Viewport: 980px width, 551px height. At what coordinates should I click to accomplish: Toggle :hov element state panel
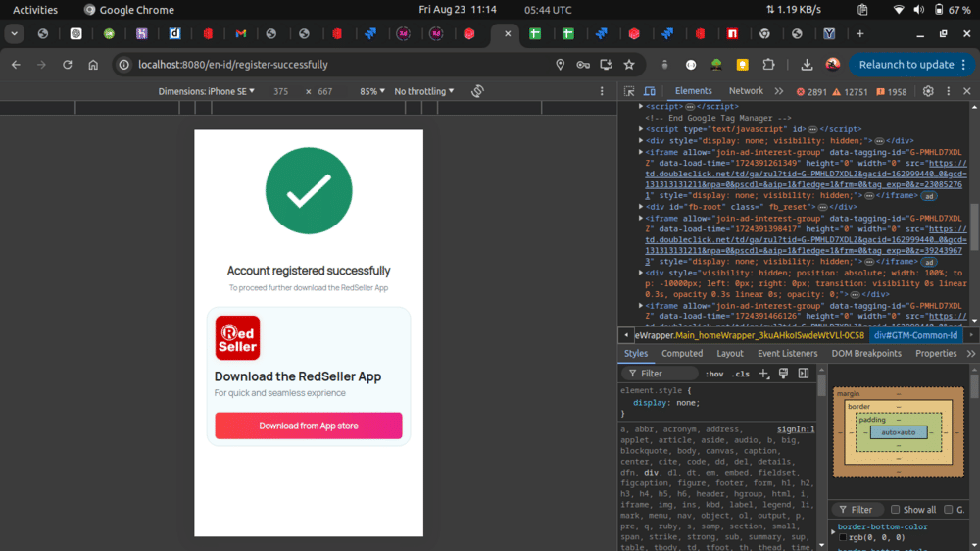714,374
